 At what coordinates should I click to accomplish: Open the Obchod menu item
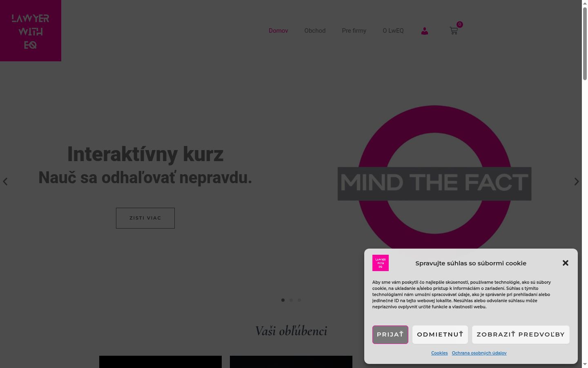(x=315, y=31)
